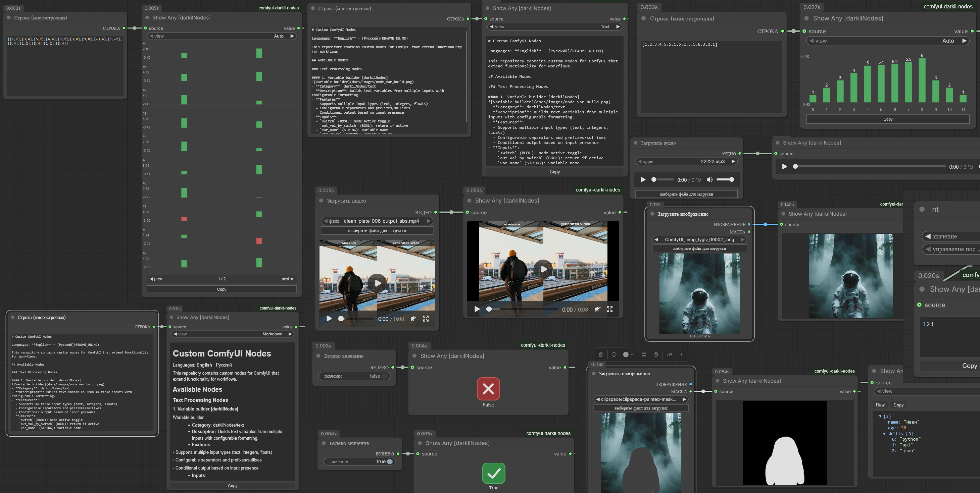Screen dimensions: 980x493
Task: Delete the selected node with the trash icon
Action: (x=601, y=354)
